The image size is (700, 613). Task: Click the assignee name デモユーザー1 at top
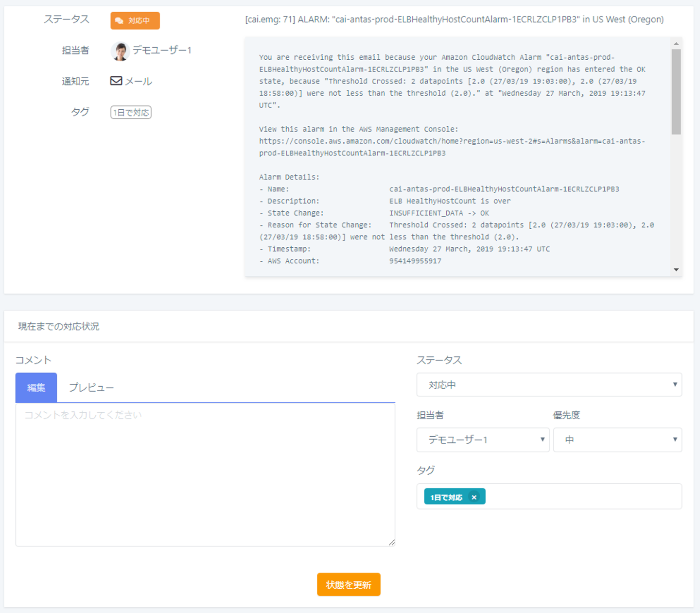(162, 50)
